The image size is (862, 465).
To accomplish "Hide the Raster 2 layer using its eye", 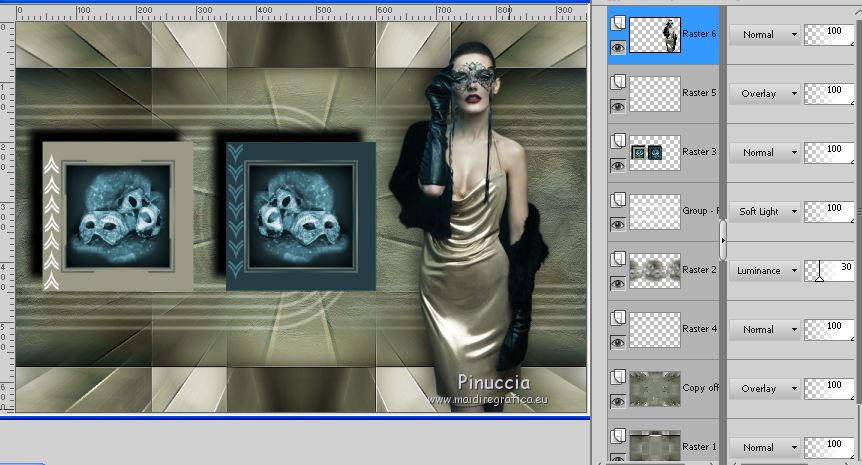I will [x=618, y=284].
